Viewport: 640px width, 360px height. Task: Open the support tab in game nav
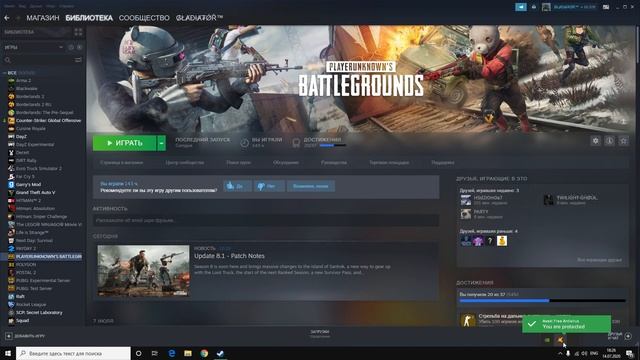click(x=442, y=162)
